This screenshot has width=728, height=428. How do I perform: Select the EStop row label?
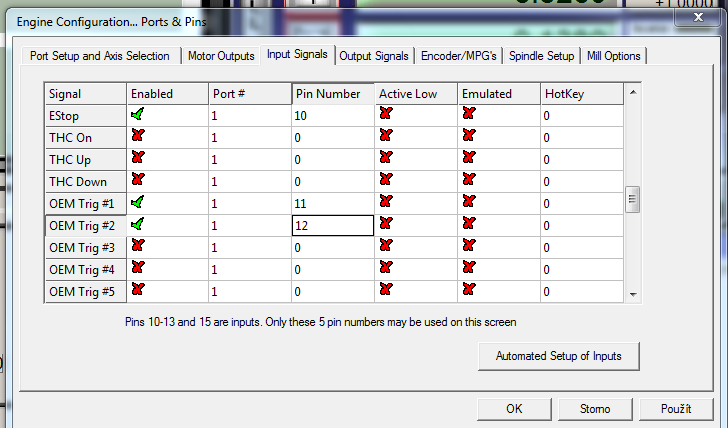coord(85,116)
